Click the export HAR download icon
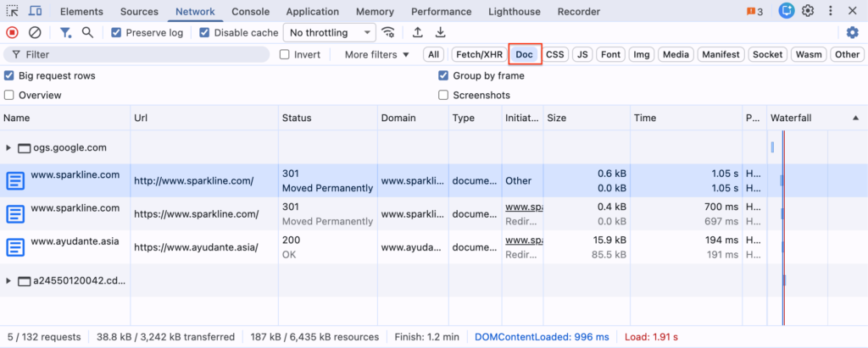The height and width of the screenshot is (348, 868). tap(440, 32)
